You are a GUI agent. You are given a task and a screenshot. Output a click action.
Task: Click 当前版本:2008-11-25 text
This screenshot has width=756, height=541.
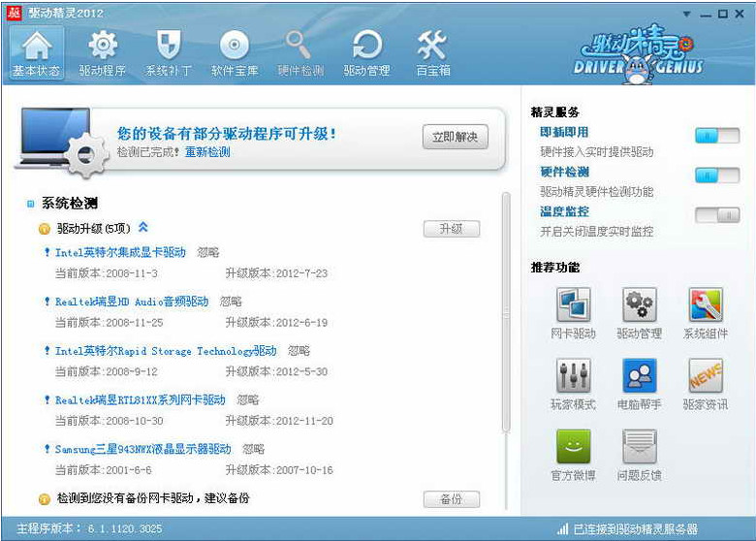point(109,323)
